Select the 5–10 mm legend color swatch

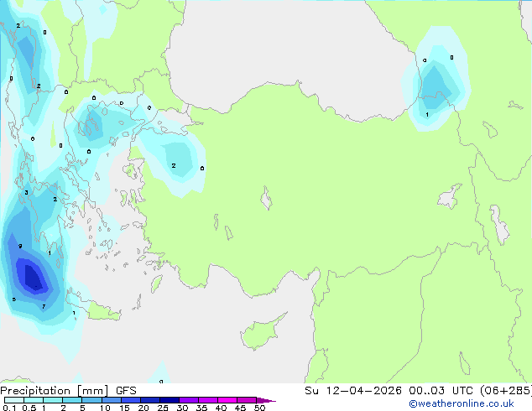[x=91, y=400]
